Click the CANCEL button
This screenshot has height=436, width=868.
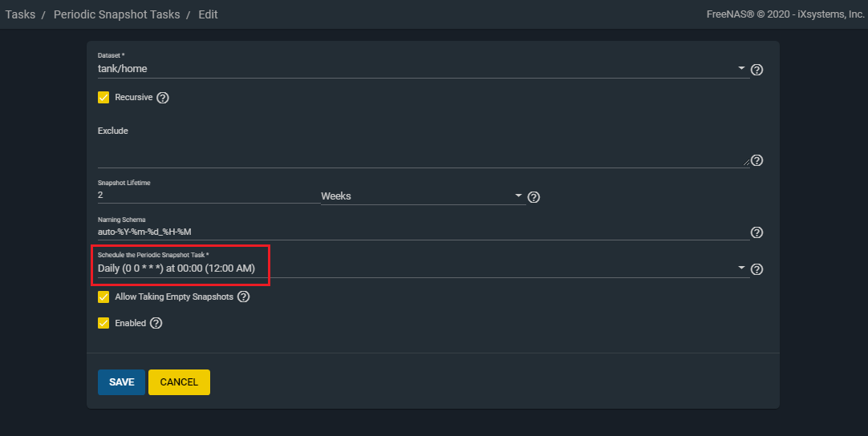pos(179,382)
